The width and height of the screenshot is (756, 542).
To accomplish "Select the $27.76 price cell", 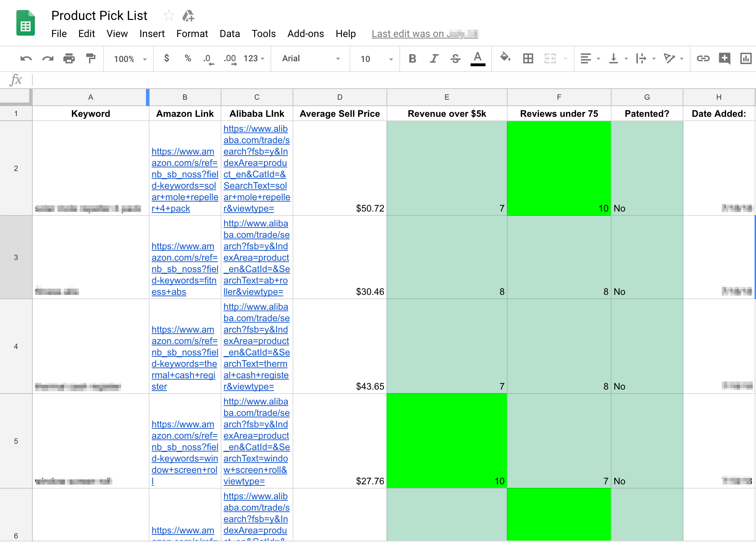I will point(340,441).
